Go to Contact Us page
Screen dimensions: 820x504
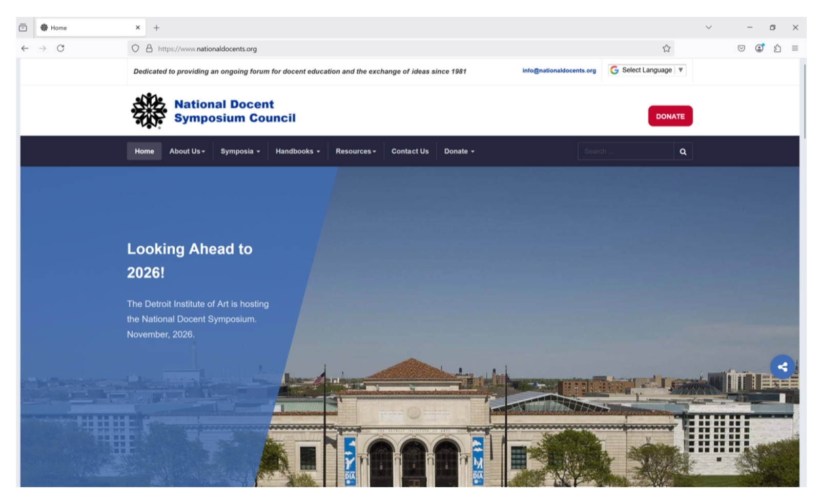410,152
